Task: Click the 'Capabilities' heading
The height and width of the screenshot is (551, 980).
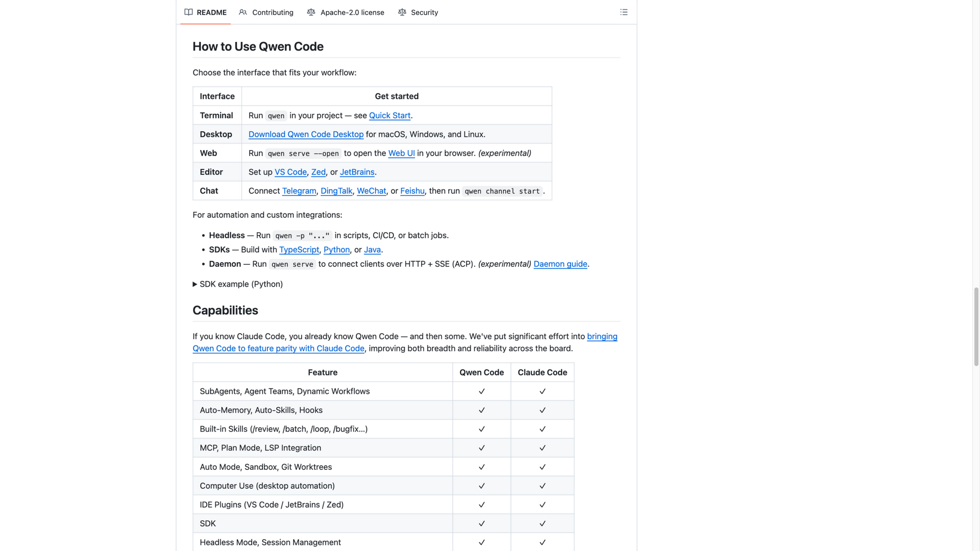Action: pos(225,310)
